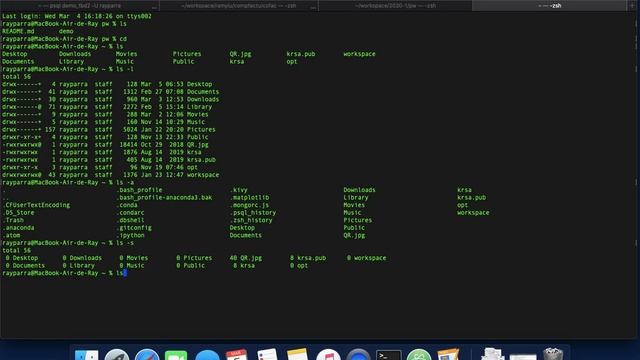This screenshot has width=640, height=360.
Task: Click .zsh_history file name
Action: pyautogui.click(x=251, y=220)
